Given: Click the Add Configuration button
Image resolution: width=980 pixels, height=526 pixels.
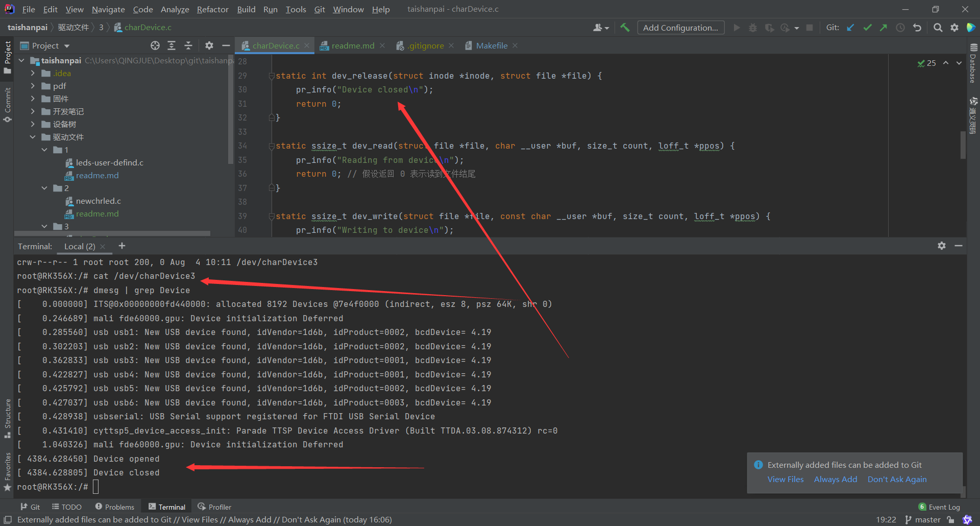Looking at the screenshot, I should click(680, 28).
